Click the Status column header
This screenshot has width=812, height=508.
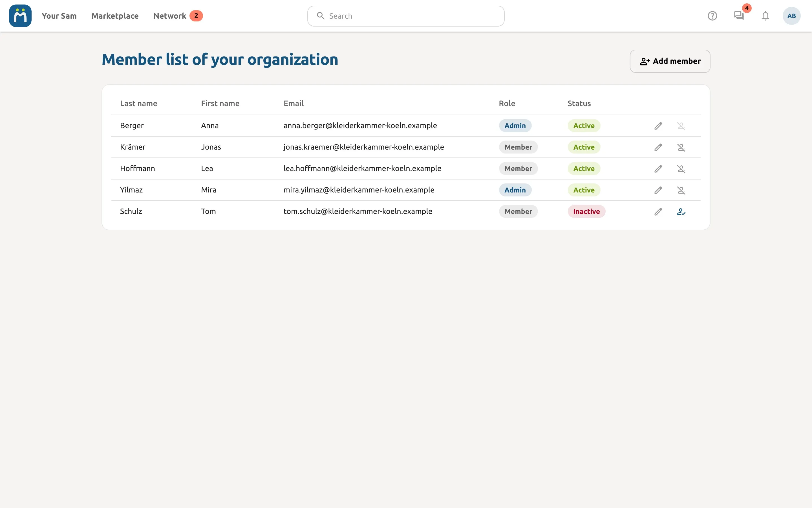point(579,104)
